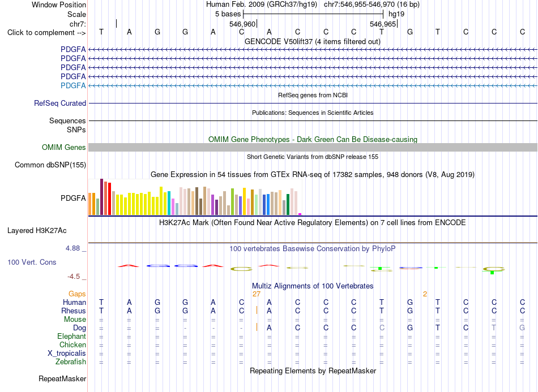Select the Chicken species label
Viewport: 538px width, 392px height.
click(x=72, y=344)
